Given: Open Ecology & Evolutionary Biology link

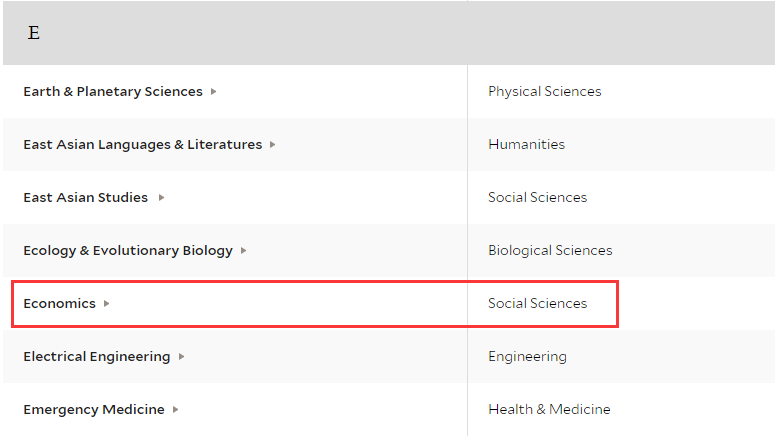Looking at the screenshot, I should coord(128,251).
